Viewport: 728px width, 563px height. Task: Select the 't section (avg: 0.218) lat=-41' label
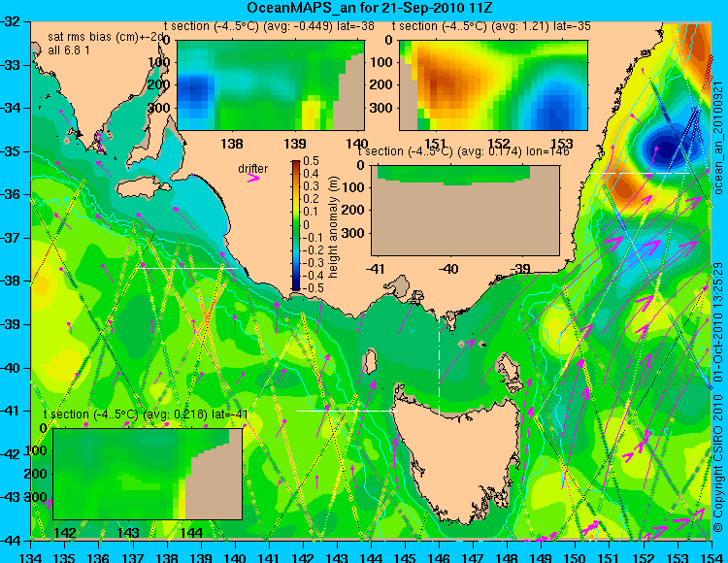(146, 414)
